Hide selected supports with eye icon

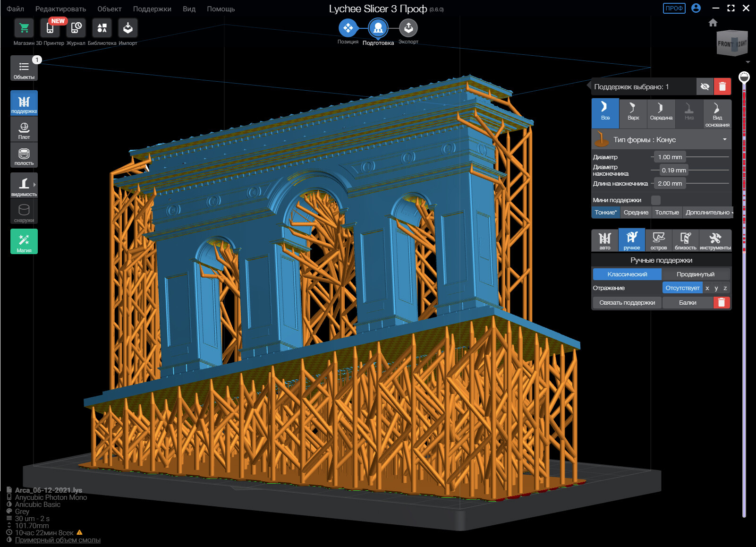point(705,86)
